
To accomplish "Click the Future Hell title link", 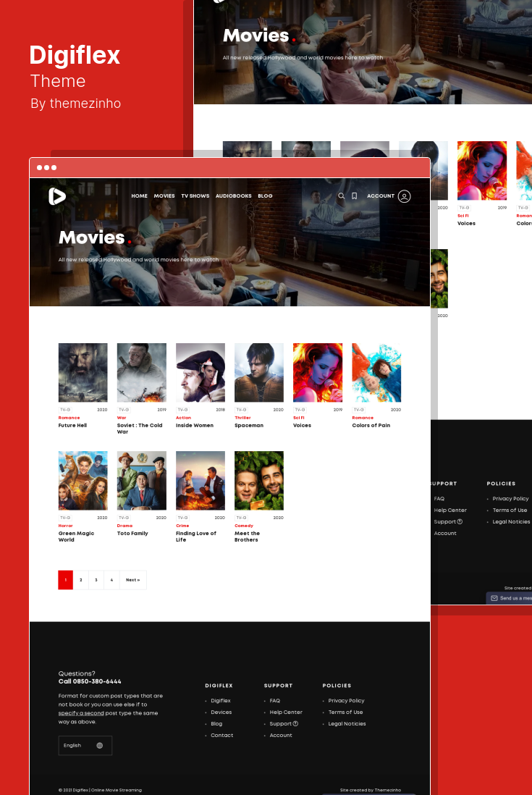I will click(x=72, y=426).
